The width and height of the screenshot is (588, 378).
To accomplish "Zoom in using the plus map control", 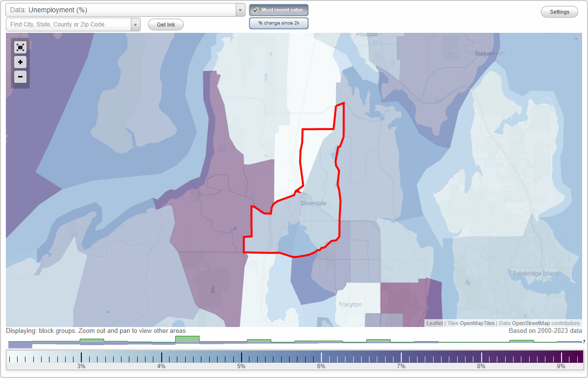I will (x=20, y=62).
